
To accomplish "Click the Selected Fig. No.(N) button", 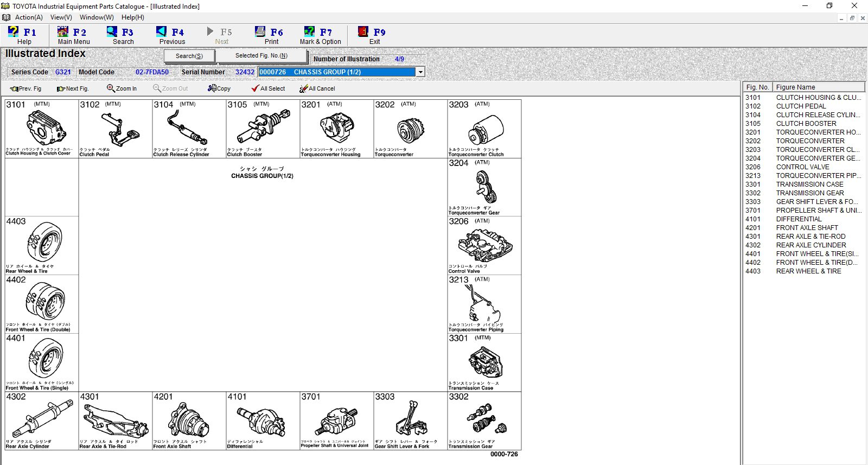I will tap(261, 55).
